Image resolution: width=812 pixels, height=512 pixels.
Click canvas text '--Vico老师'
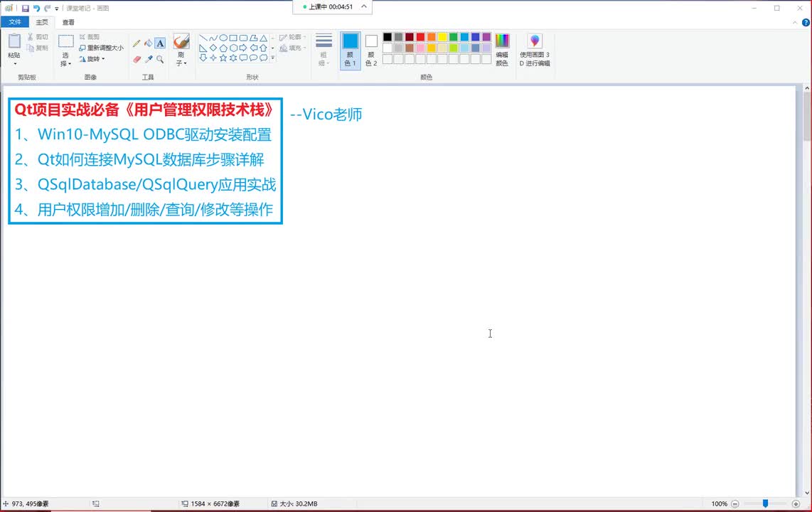(x=326, y=114)
